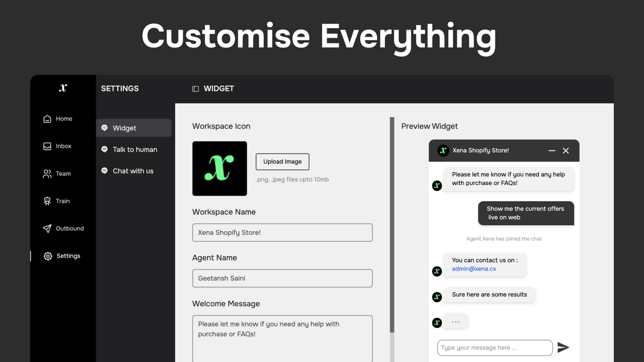Click the '.png, .jpeg files upto 10mb' hint
Image resolution: width=644 pixels, height=362 pixels.
pyautogui.click(x=292, y=179)
